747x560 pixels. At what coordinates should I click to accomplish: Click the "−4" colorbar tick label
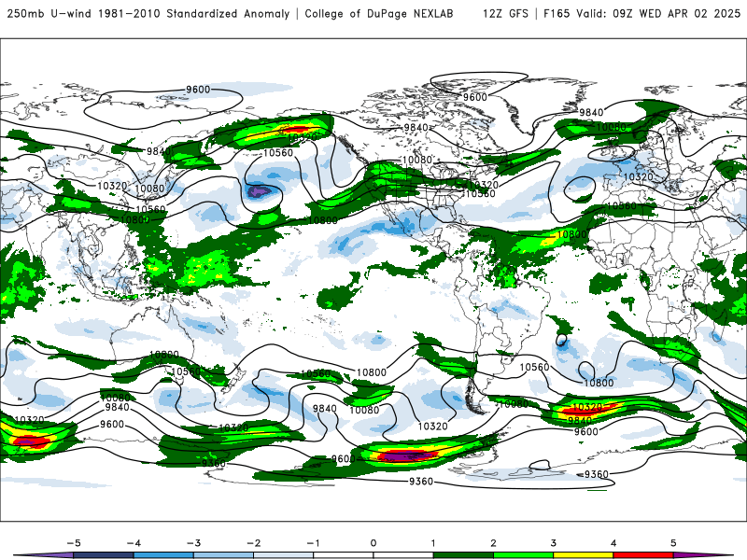(x=134, y=543)
